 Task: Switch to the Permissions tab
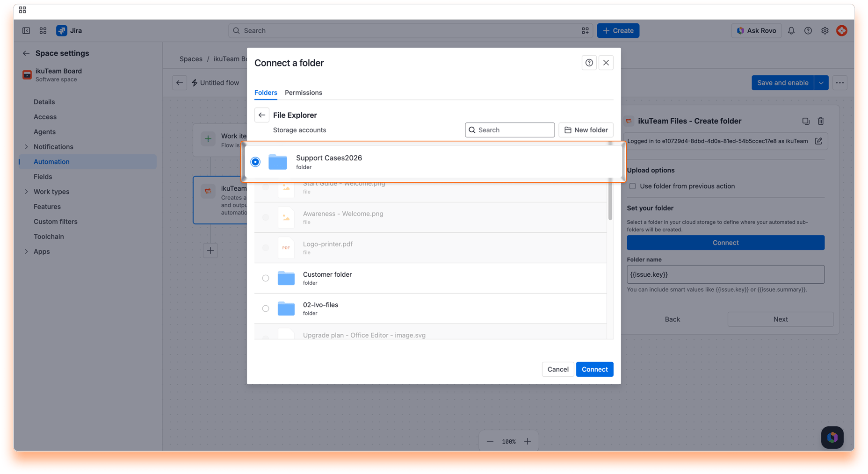click(x=304, y=93)
